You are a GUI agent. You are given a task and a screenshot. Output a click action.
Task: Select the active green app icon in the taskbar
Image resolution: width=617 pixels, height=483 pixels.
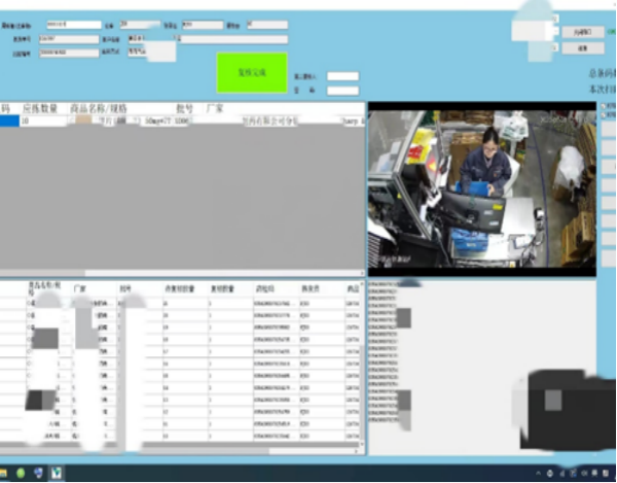[57, 472]
